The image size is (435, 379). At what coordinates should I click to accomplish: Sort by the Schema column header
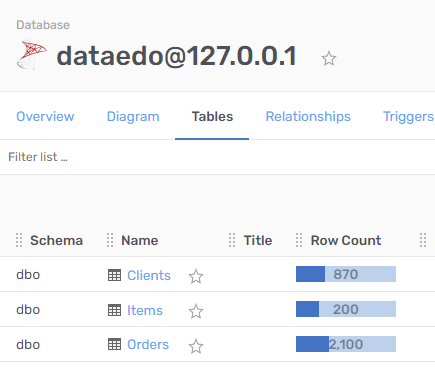coord(56,240)
